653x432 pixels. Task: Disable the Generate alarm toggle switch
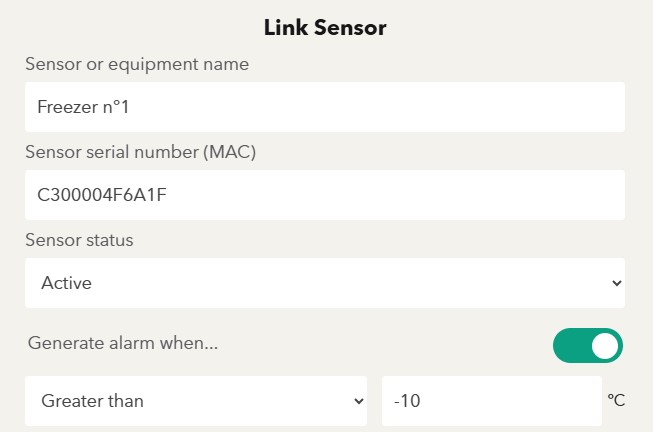588,346
